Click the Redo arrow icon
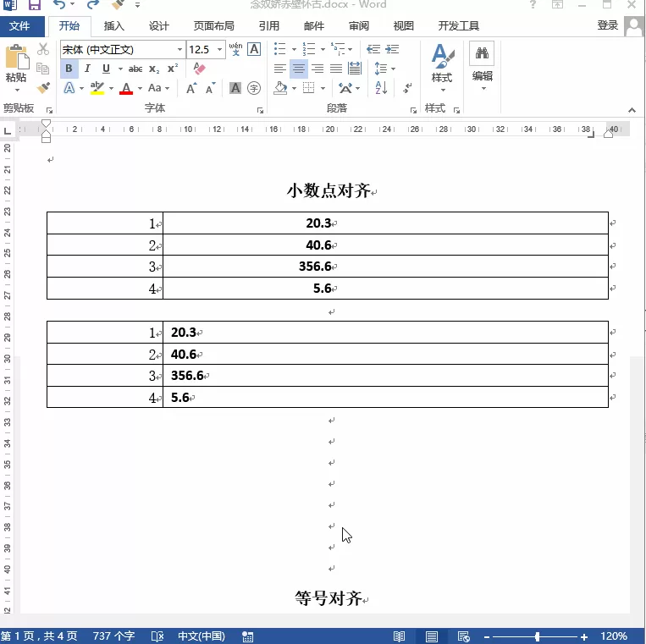Screen dimensions: 646x644 click(x=93, y=5)
